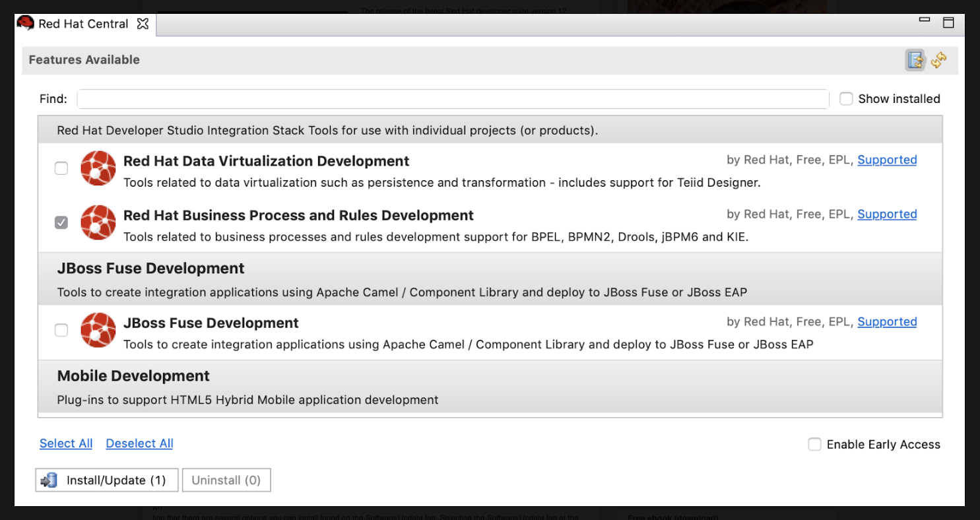Image resolution: width=980 pixels, height=520 pixels.
Task: Click Business Process and Rules Development icon
Action: tap(98, 222)
